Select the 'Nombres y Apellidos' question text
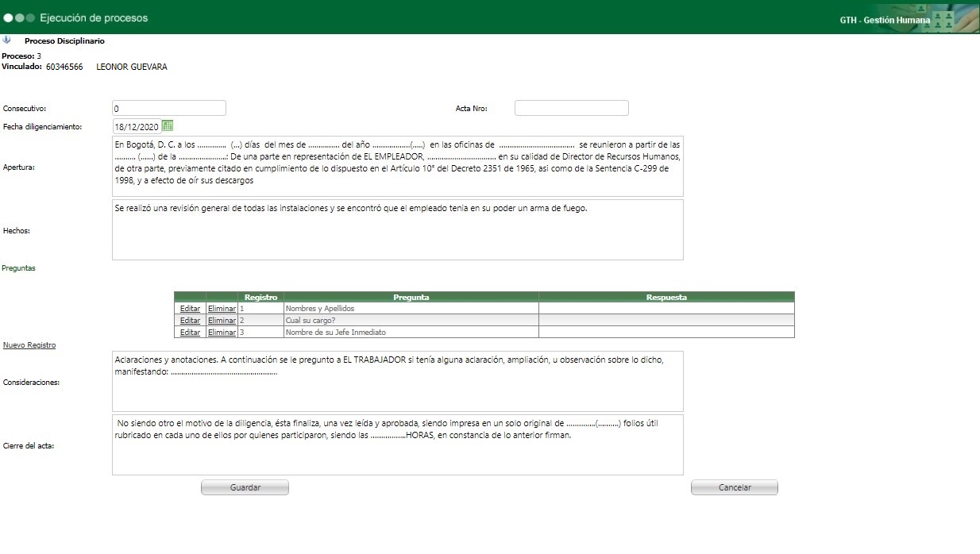 [x=320, y=309]
